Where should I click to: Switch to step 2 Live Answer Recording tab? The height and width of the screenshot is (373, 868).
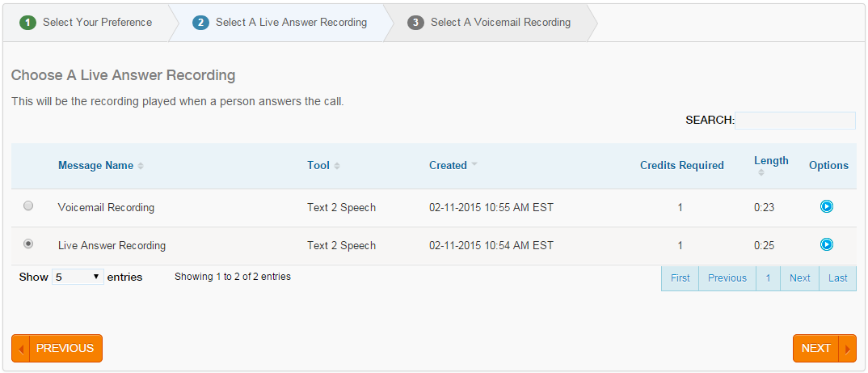(280, 23)
